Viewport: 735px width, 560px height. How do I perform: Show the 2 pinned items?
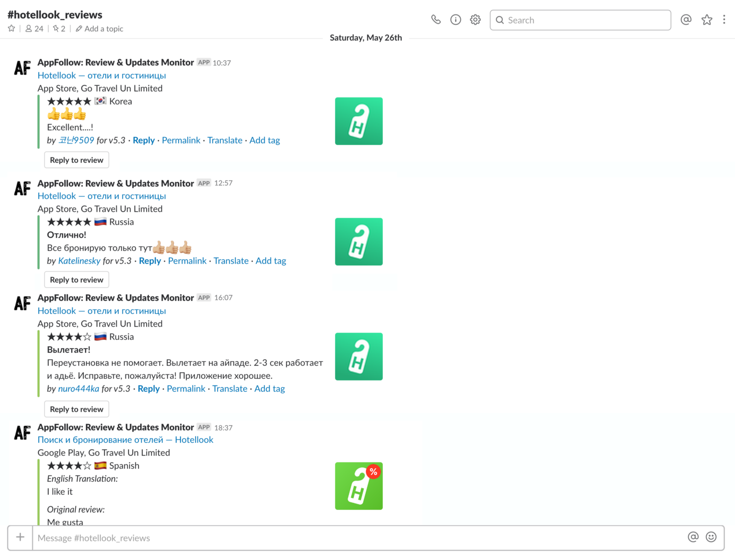click(x=59, y=28)
